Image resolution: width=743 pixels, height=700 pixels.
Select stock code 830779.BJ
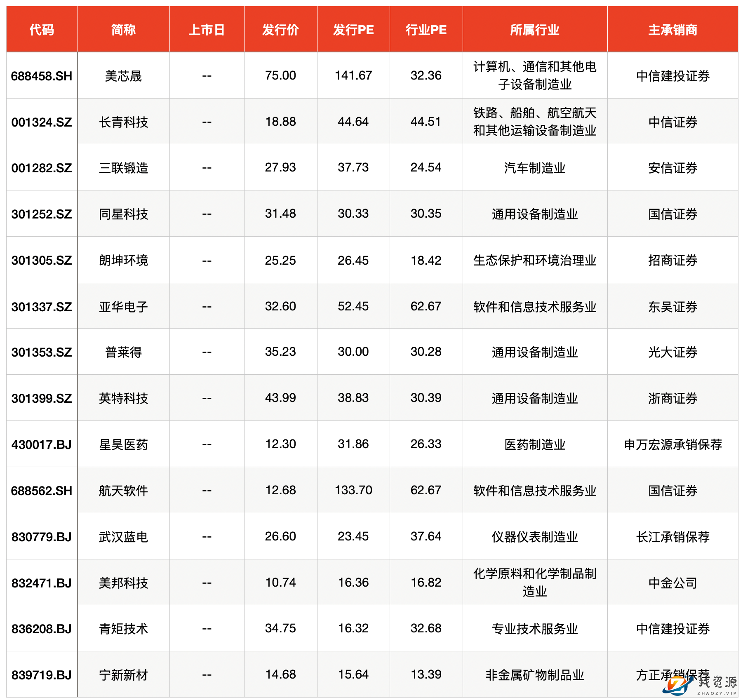(x=42, y=537)
